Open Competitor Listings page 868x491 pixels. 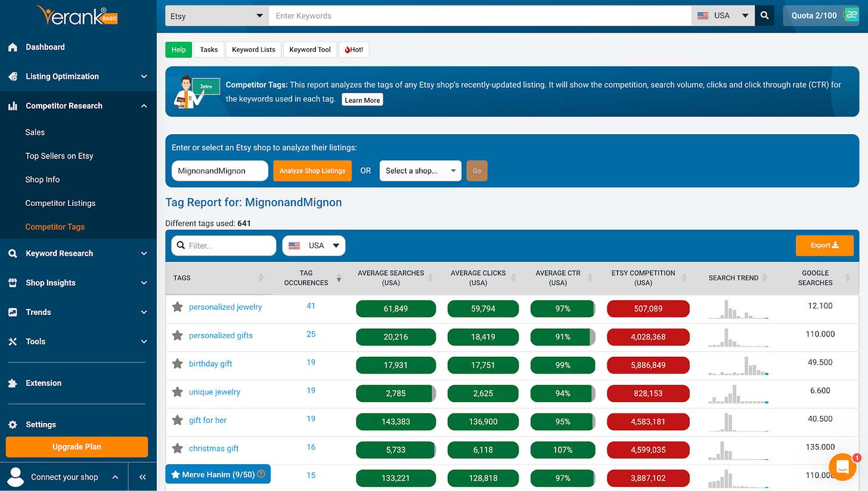click(60, 203)
